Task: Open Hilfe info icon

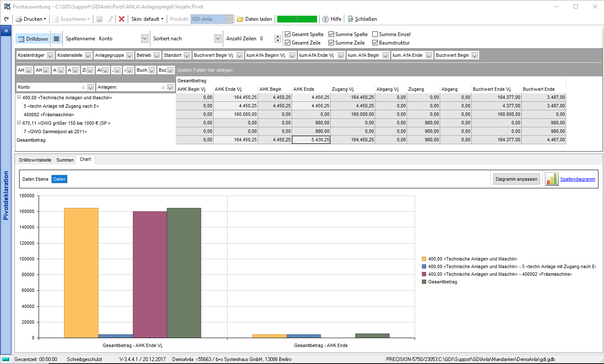Action: (326, 19)
